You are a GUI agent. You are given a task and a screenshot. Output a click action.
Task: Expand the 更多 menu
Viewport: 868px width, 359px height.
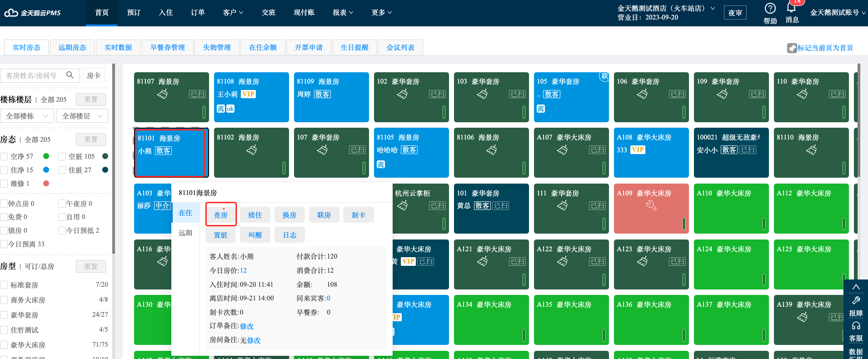[381, 13]
